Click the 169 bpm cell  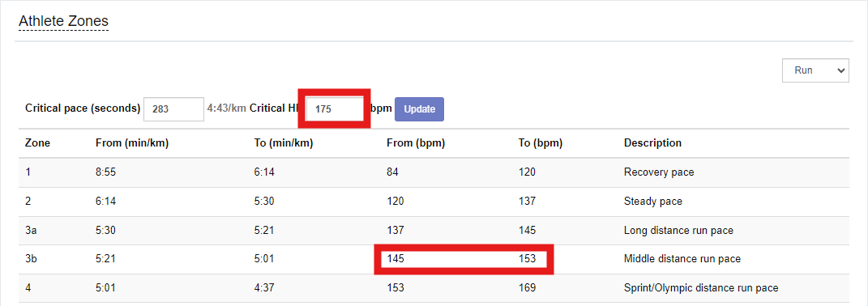pyautogui.click(x=527, y=287)
